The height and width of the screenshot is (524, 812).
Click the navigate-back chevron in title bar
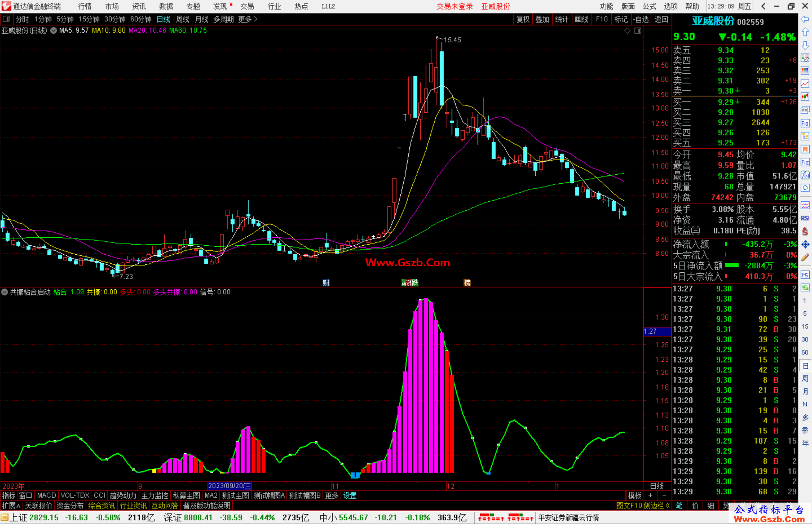[x=763, y=6]
